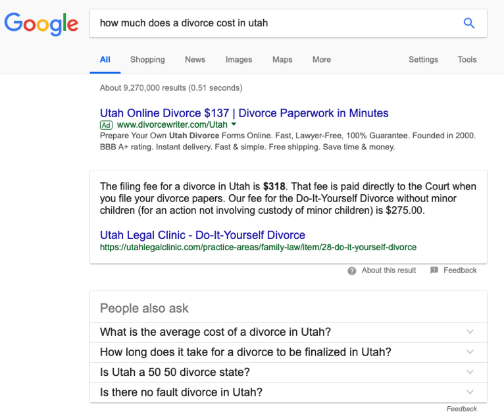This screenshot has height=420, width=504.
Task: Click the green Ad badge
Action: tap(106, 125)
